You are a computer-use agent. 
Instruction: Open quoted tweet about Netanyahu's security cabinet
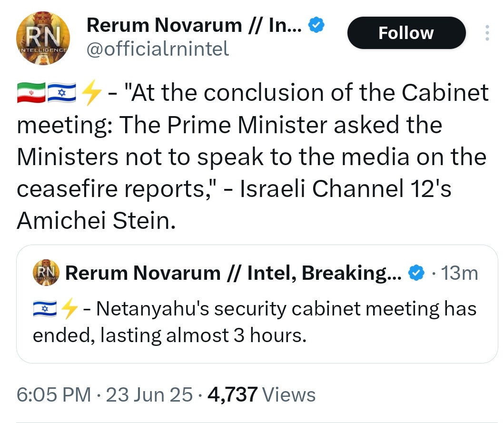pyautogui.click(x=257, y=304)
